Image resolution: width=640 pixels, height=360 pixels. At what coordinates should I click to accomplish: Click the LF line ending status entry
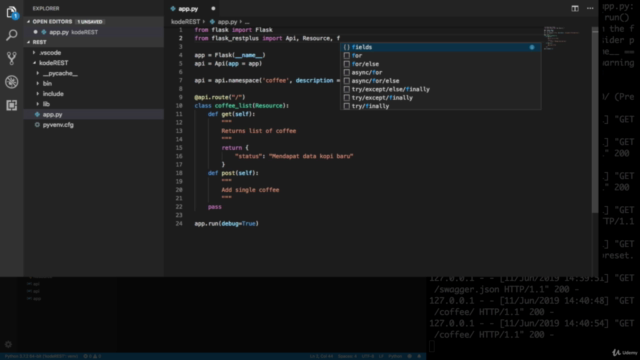point(381,356)
